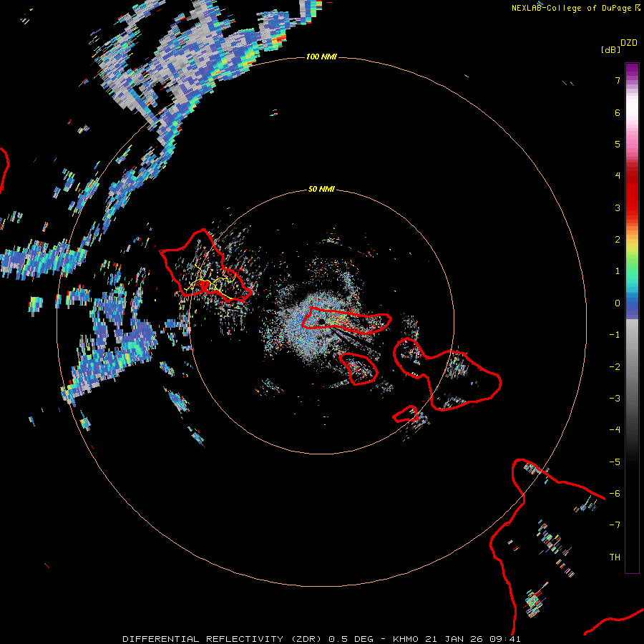Click the -3 value on the color scale
The image size is (644, 644).
coord(615,399)
